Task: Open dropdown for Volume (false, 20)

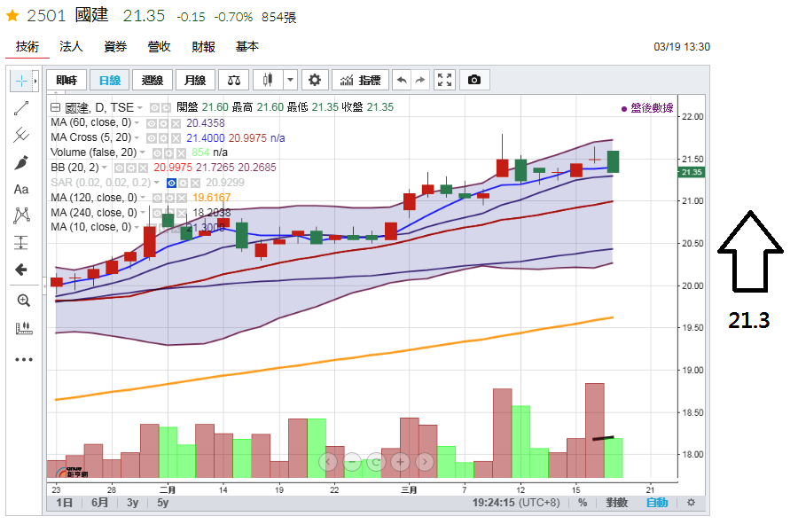Action: 143,153
